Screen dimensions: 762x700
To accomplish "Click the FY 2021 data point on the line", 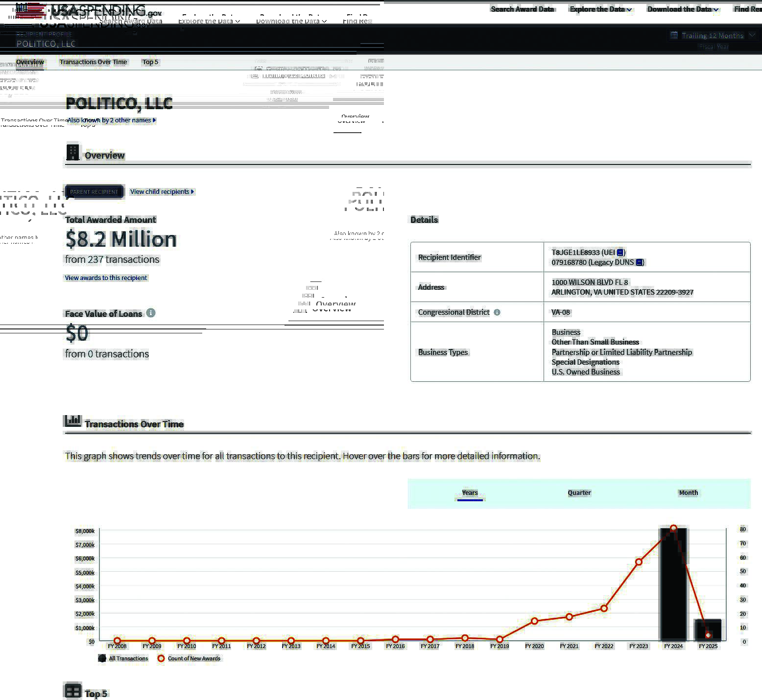I will [569, 617].
